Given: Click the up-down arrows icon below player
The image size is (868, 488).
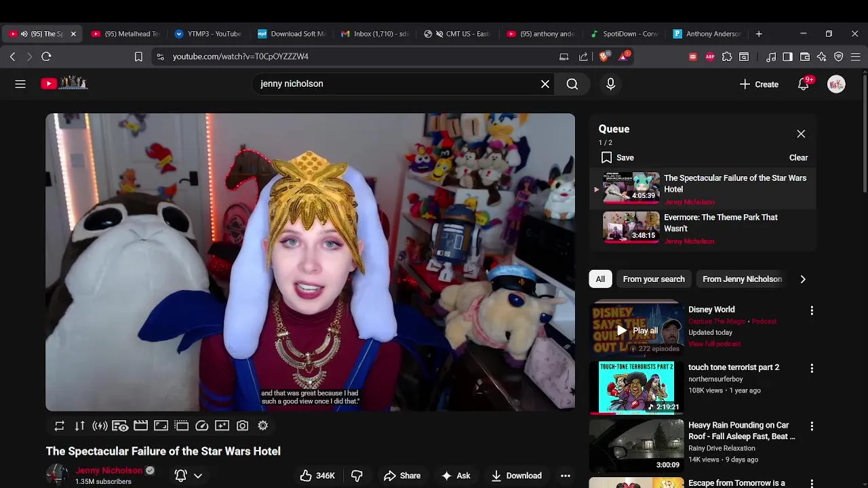Looking at the screenshot, I should coord(80,426).
